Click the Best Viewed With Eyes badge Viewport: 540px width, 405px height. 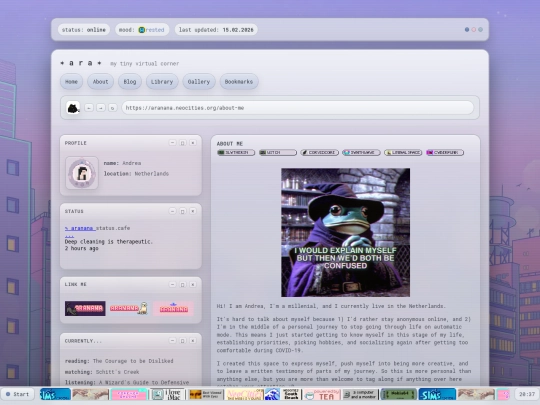tap(206, 394)
